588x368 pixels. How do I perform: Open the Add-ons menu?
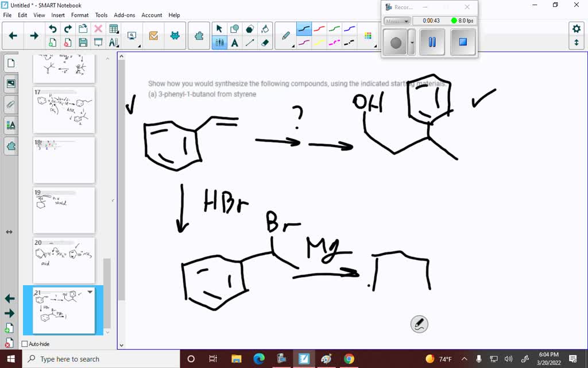[124, 15]
